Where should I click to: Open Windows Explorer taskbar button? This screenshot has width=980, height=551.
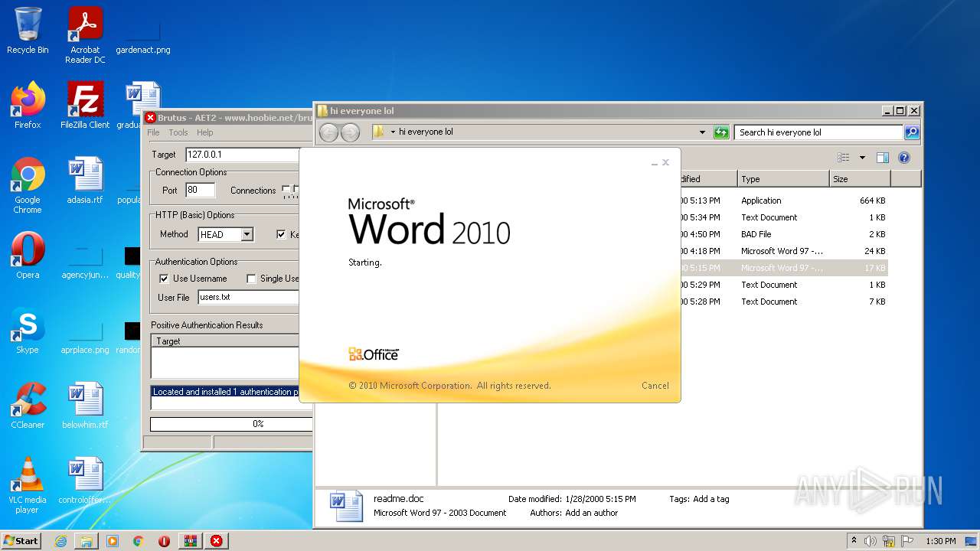coord(87,541)
